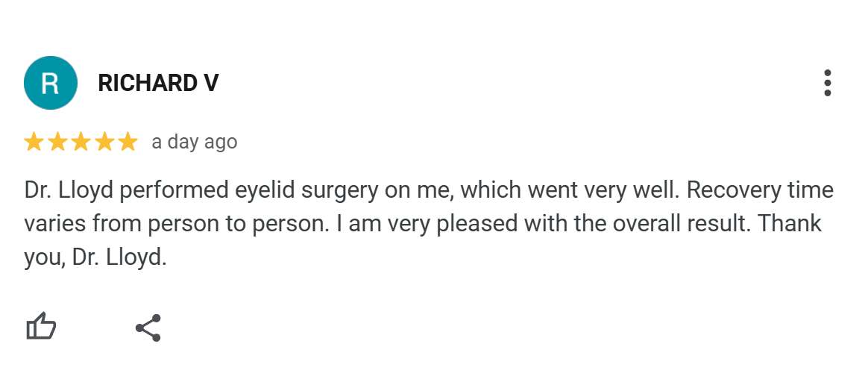Viewport: 868px width, 391px height.
Task: Click the second gold star
Action: click(x=57, y=142)
